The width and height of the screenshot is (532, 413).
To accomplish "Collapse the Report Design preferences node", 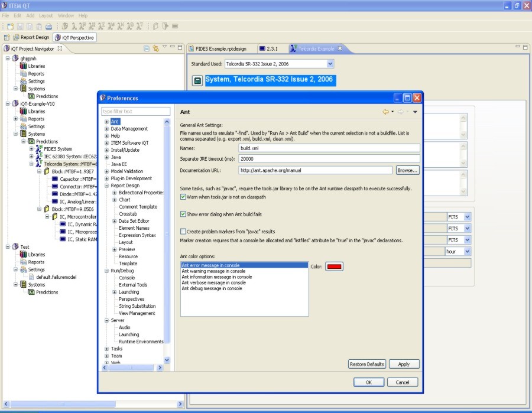I will click(x=107, y=186).
